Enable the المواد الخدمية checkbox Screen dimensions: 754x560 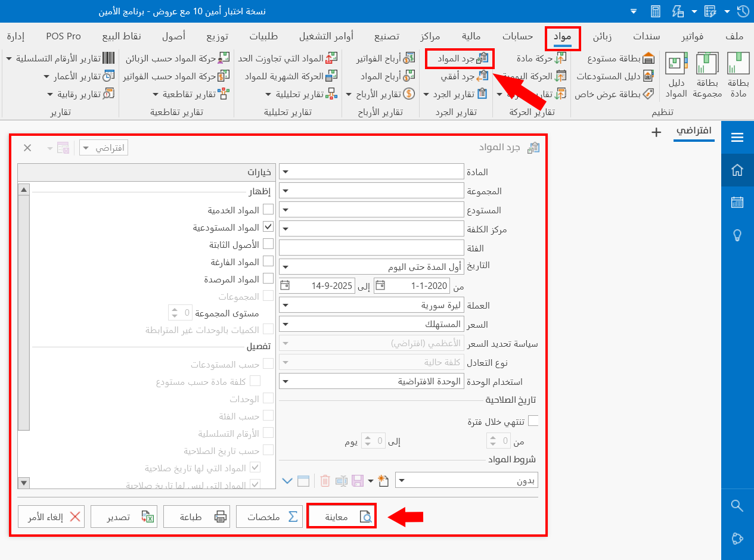[x=268, y=210]
